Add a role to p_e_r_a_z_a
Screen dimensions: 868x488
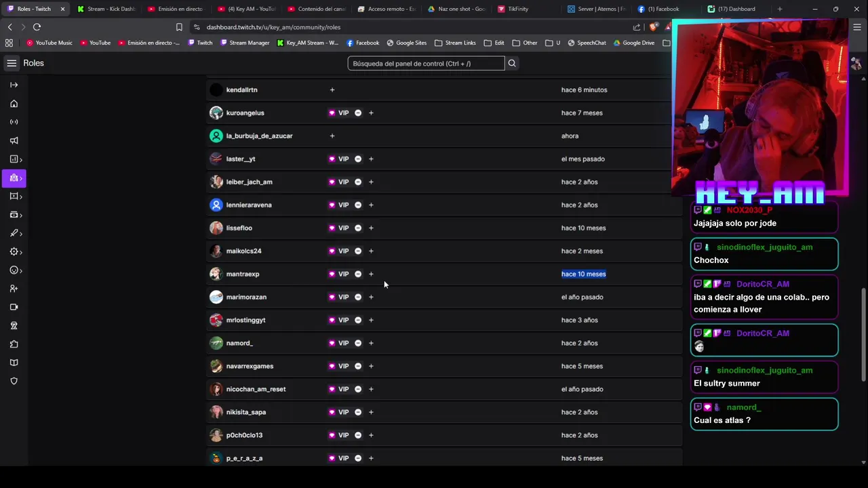[371, 458]
